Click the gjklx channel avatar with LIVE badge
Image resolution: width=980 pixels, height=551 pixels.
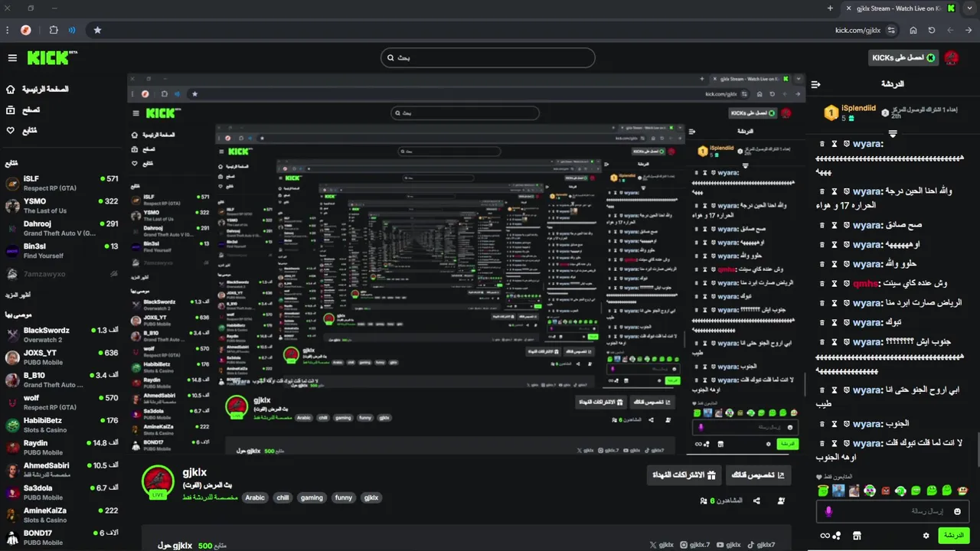pos(158,481)
